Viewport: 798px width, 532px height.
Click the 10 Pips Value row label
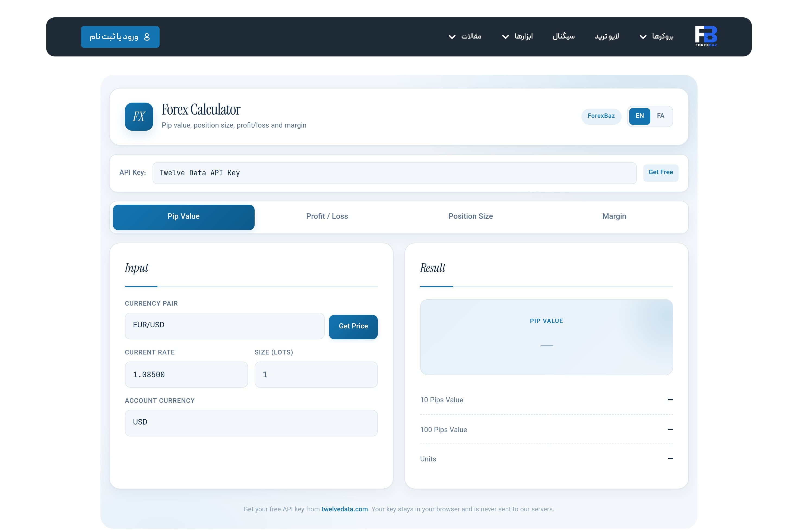441,400
